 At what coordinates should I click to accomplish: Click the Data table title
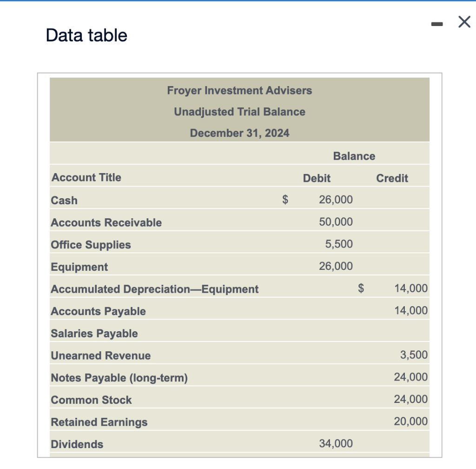click(x=86, y=35)
